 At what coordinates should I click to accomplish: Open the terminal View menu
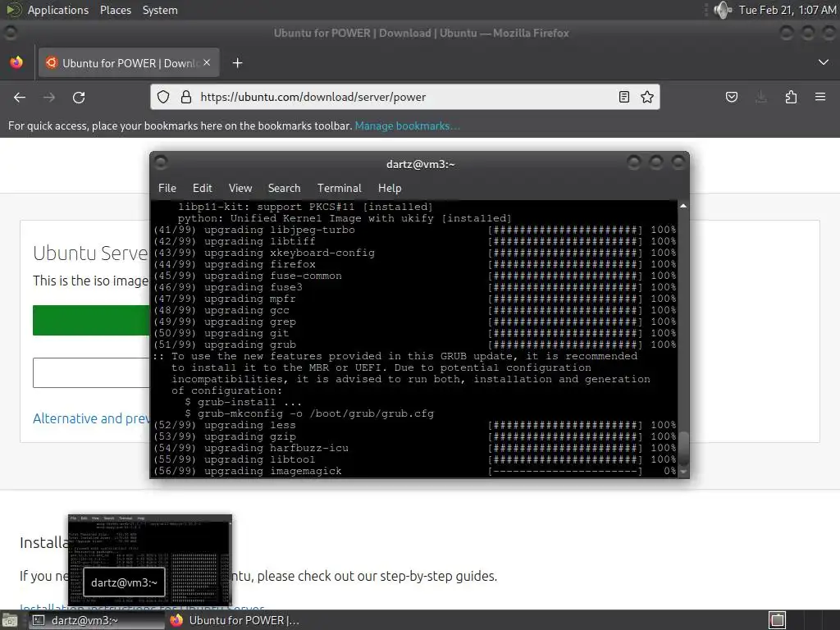click(x=240, y=188)
